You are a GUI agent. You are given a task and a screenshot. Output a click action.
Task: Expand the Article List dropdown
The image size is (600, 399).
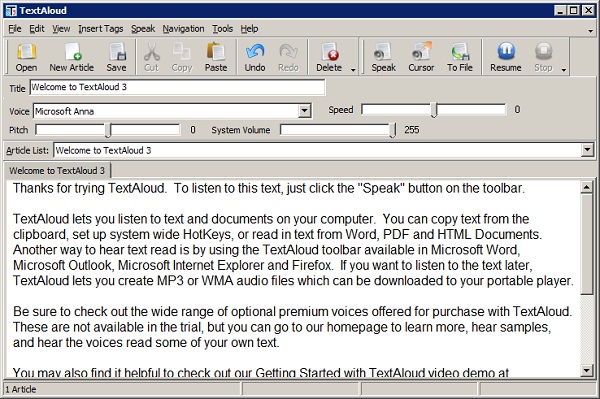point(587,150)
